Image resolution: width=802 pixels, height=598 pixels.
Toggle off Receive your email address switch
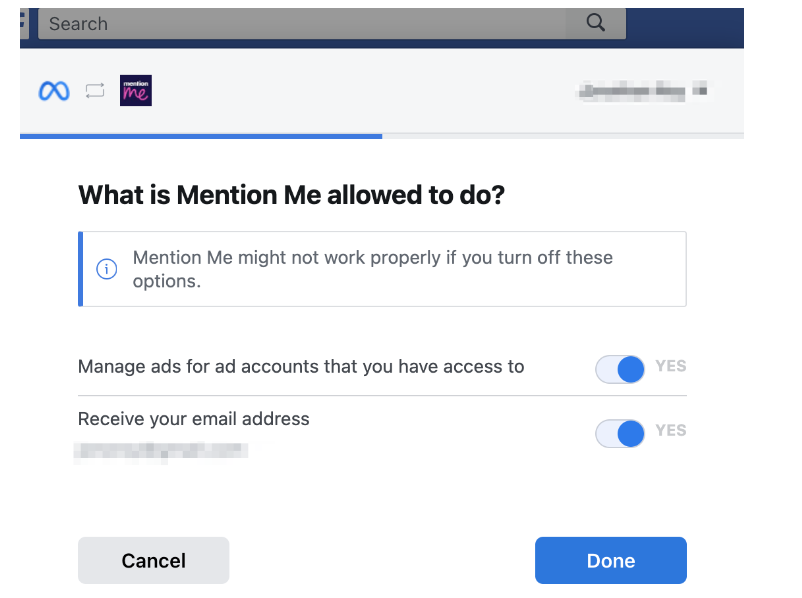[x=619, y=434]
